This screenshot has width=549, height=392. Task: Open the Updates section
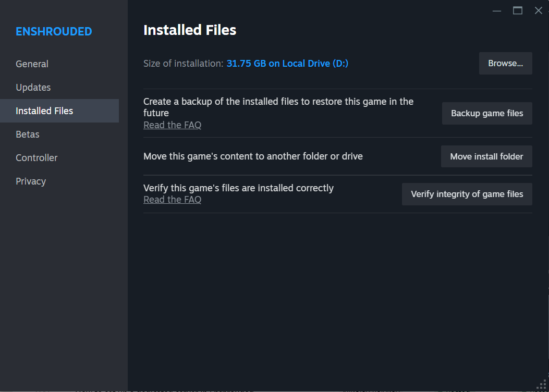33,87
